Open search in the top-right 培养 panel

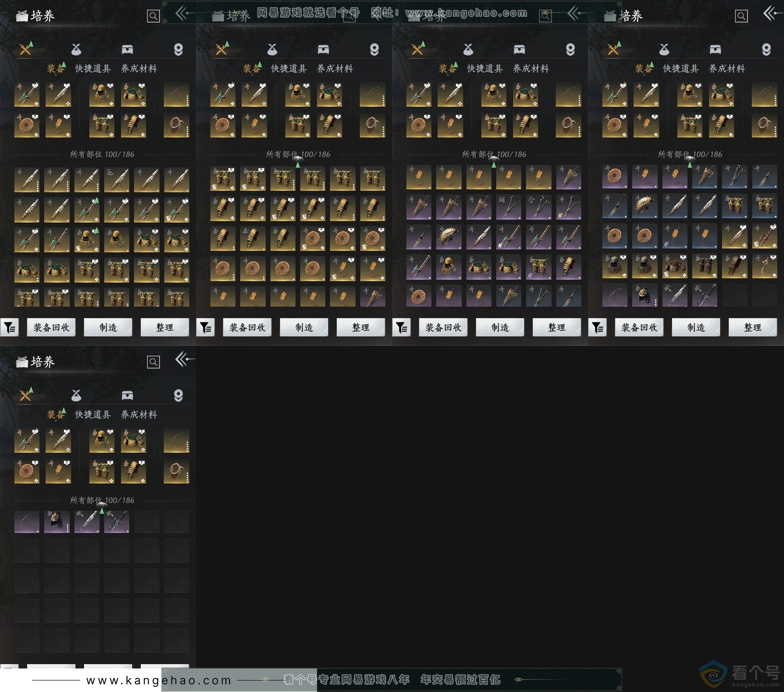[x=741, y=16]
